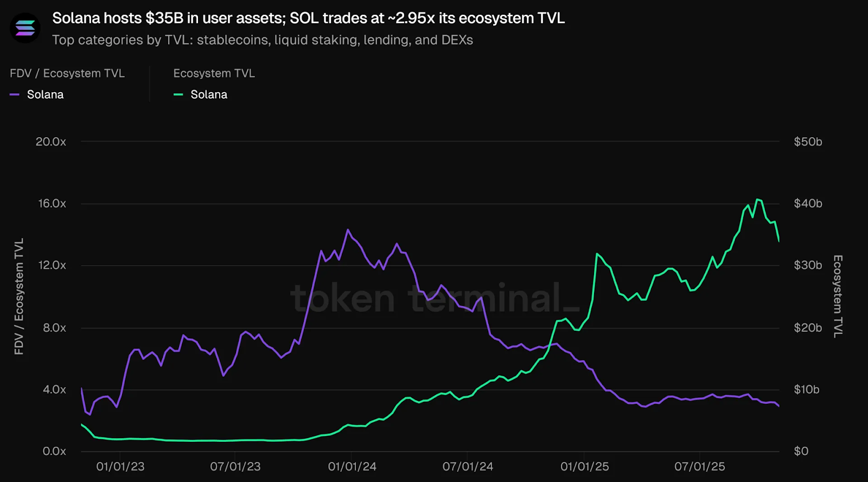868x482 pixels.
Task: Click the 01/01/24 date tick label
Action: pyautogui.click(x=352, y=466)
